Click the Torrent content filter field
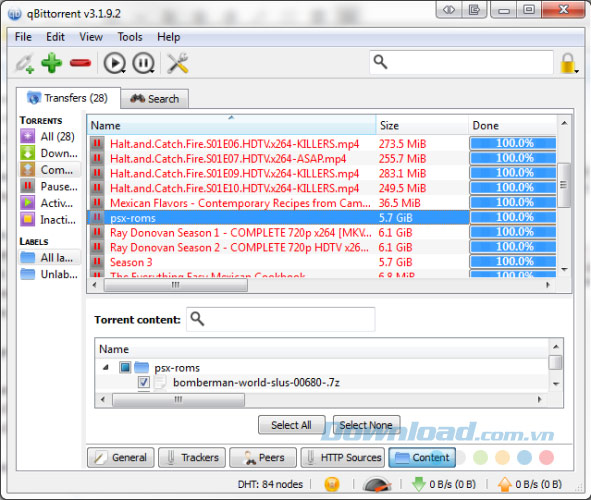591x500 pixels. pos(281,319)
